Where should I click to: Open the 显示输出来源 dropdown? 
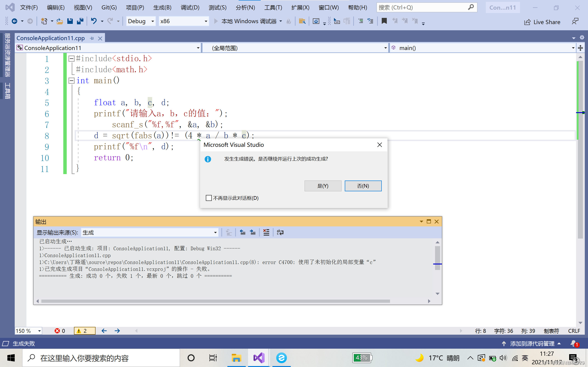[x=150, y=233]
